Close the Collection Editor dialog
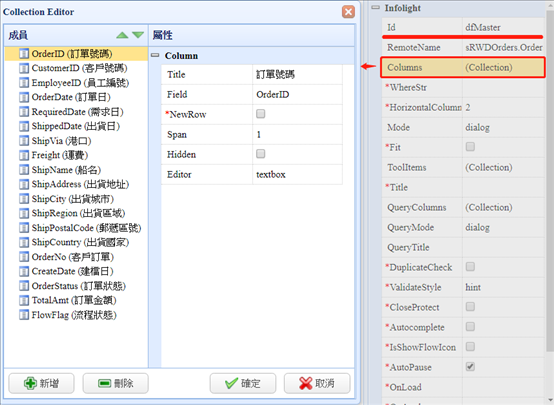The height and width of the screenshot is (405, 554). [x=348, y=12]
